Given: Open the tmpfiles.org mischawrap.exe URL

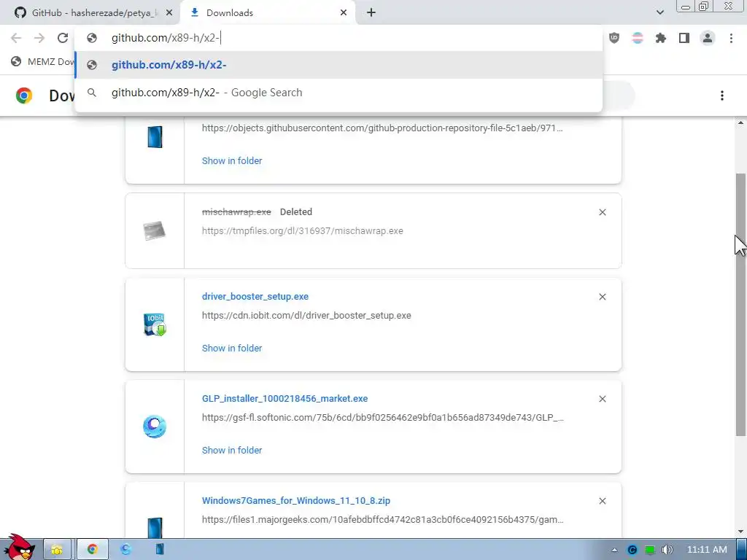Looking at the screenshot, I should [303, 231].
